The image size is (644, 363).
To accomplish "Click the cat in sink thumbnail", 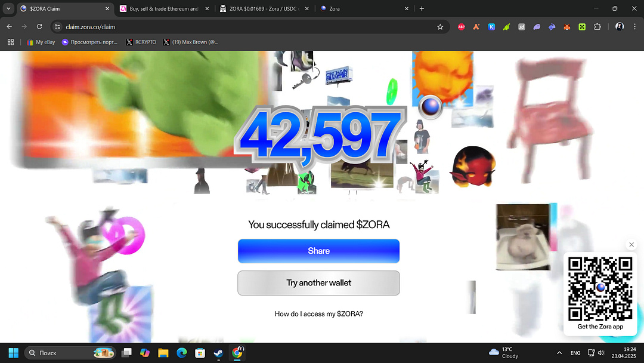I will tap(523, 237).
